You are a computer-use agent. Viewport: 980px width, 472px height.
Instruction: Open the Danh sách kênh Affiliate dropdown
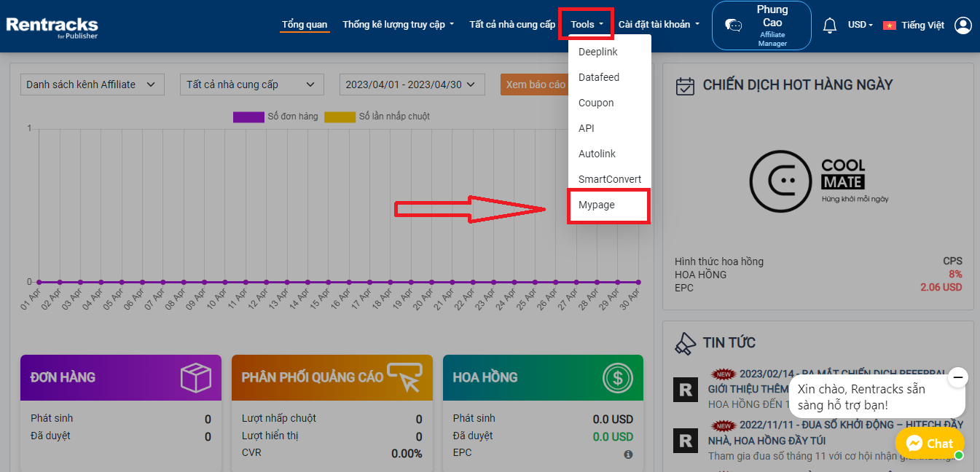92,84
